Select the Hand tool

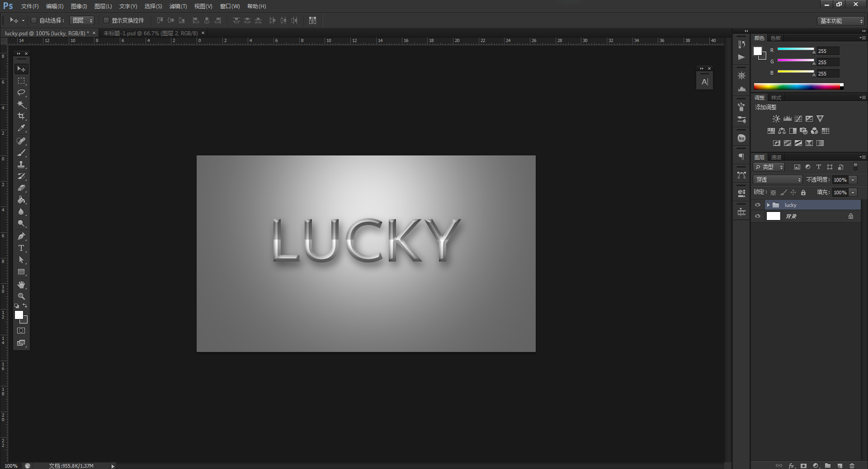click(21, 285)
